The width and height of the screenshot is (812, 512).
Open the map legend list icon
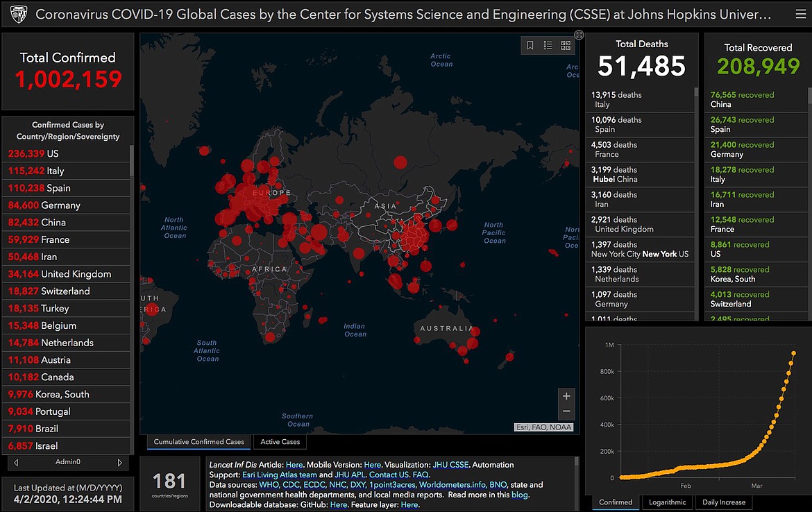pyautogui.click(x=548, y=46)
